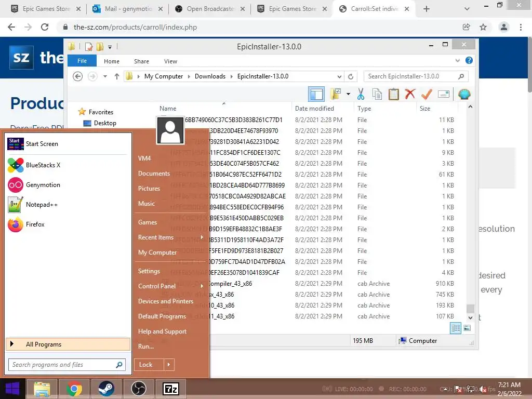The height and width of the screenshot is (399, 532).
Task: Click the Email envelope toolbar icon
Action: [x=444, y=94]
